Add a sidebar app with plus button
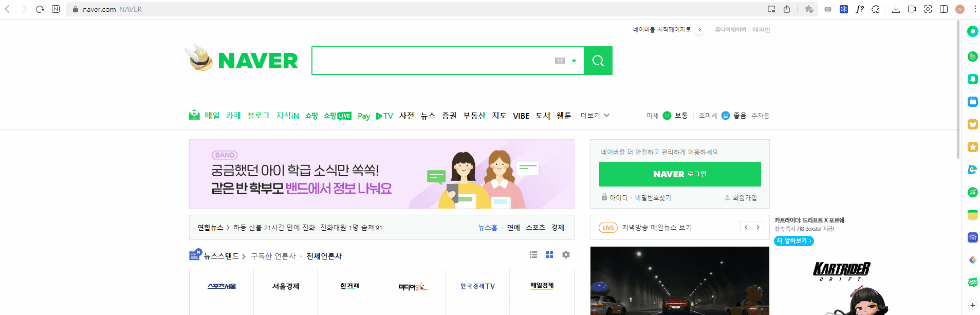The image size is (980, 315). 973,305
